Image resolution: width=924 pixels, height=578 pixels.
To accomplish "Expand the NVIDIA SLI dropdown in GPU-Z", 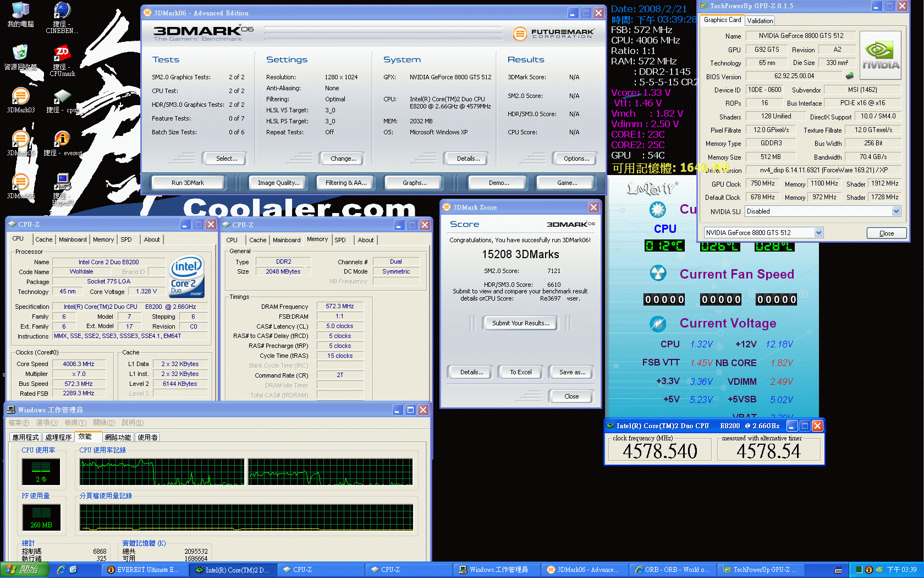I will (896, 211).
